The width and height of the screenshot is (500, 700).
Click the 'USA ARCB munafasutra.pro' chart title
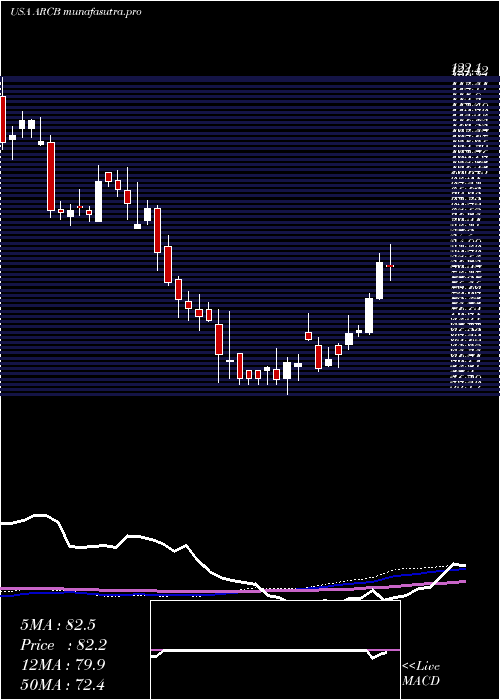coord(75,12)
